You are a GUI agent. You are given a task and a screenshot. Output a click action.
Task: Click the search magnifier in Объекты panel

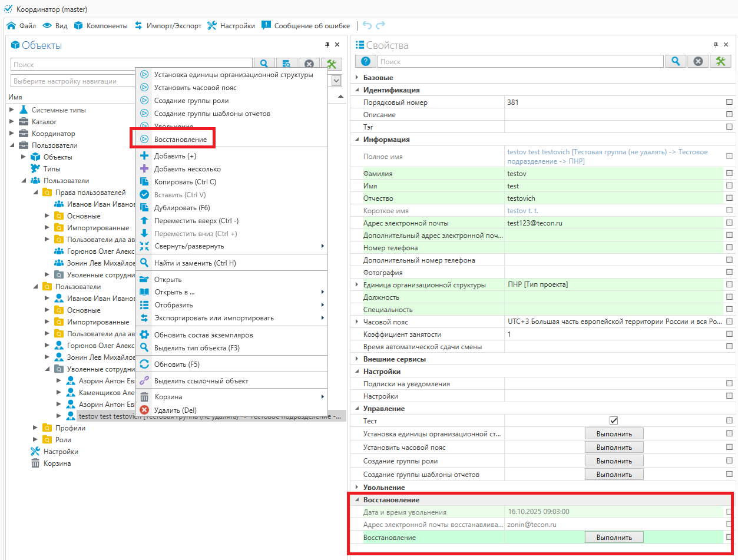click(x=264, y=64)
